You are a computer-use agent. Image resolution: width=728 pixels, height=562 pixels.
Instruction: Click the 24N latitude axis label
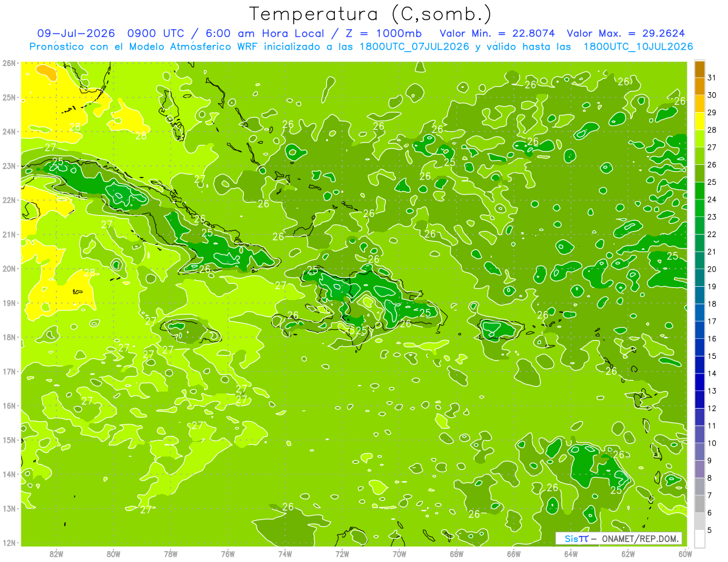pyautogui.click(x=9, y=132)
